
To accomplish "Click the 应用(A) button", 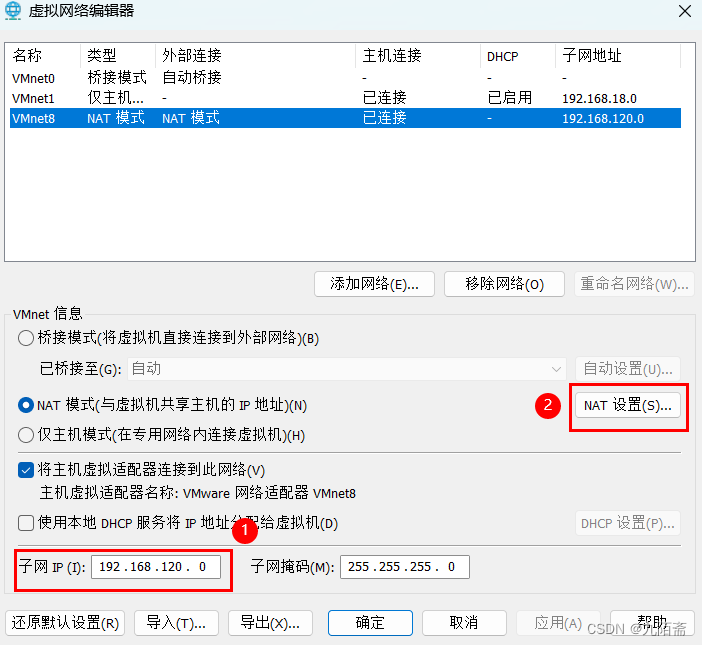I will pyautogui.click(x=558, y=623).
